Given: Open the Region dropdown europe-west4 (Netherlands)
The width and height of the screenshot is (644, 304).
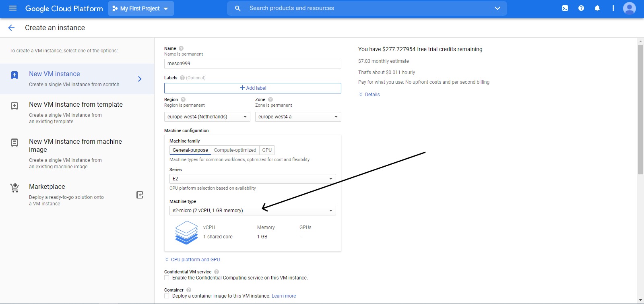Looking at the screenshot, I should 207,117.
